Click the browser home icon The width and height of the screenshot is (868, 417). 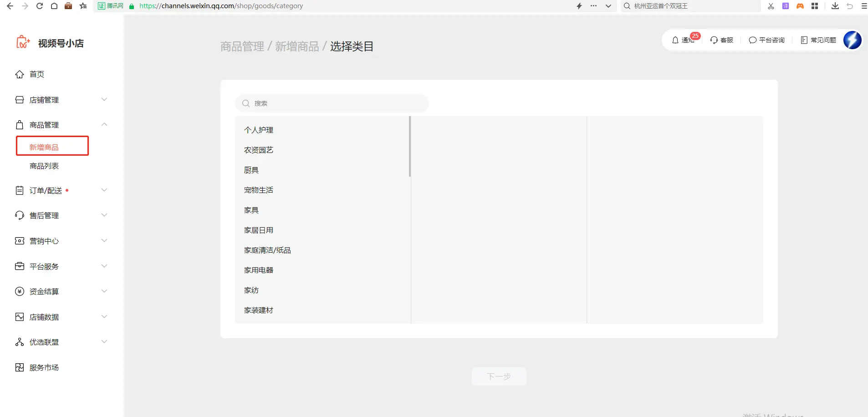point(54,6)
